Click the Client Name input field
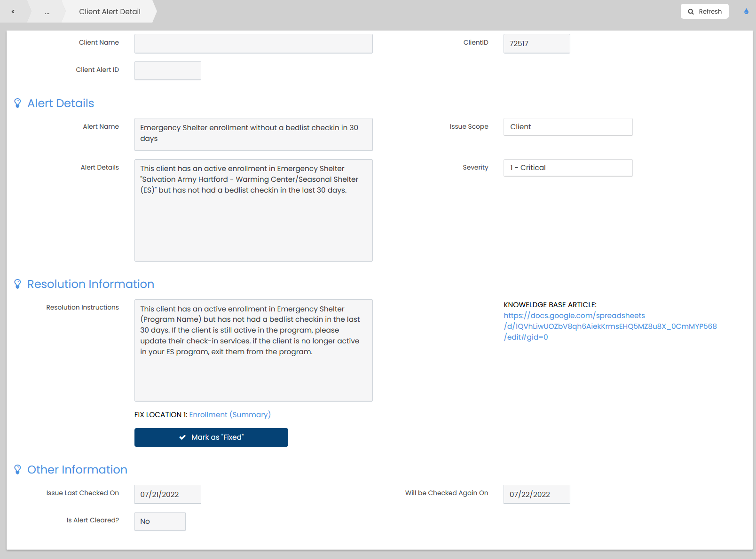The height and width of the screenshot is (559, 756). [253, 44]
